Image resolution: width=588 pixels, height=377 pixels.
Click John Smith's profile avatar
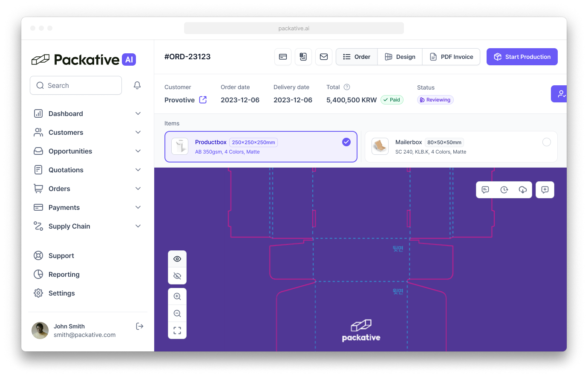click(x=40, y=331)
